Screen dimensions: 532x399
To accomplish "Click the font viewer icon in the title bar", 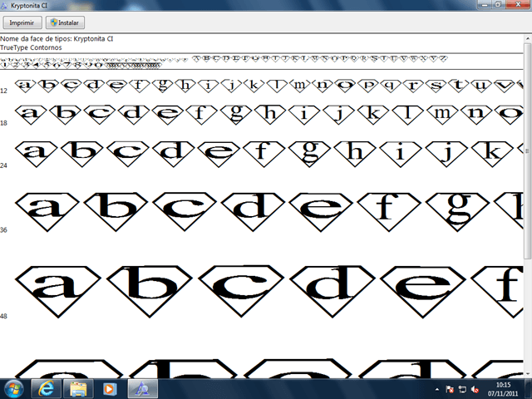I will pos(4,6).
